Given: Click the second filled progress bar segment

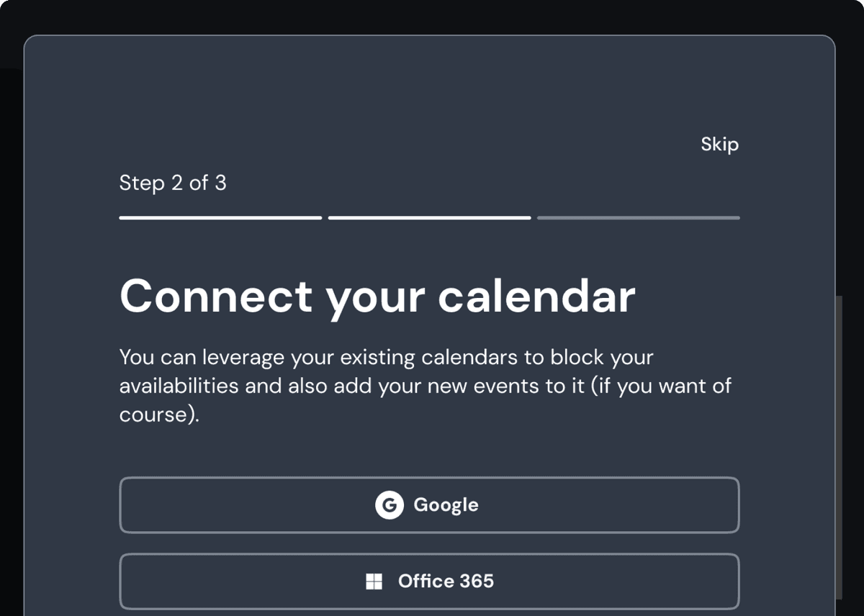Looking at the screenshot, I should coord(429,217).
